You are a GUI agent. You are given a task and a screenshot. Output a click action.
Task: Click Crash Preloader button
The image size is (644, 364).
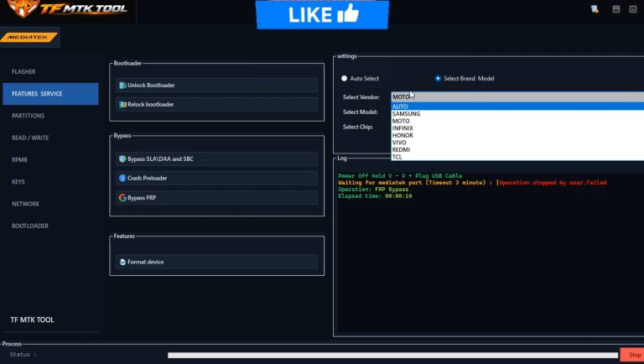click(216, 179)
